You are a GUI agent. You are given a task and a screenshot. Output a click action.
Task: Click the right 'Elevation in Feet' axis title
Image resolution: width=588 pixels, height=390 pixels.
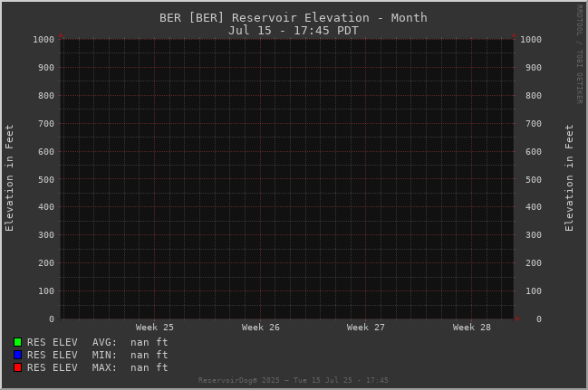tap(569, 178)
